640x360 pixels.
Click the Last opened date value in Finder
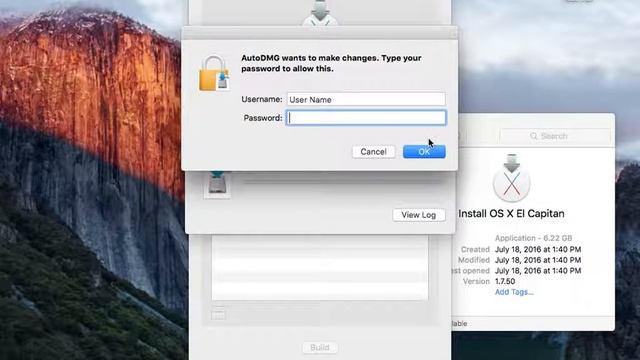[538, 271]
